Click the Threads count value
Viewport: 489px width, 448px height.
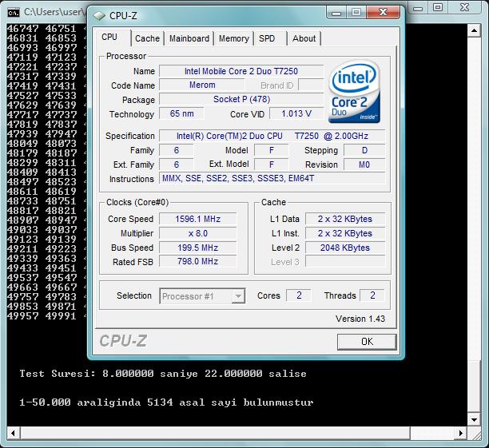[372, 295]
